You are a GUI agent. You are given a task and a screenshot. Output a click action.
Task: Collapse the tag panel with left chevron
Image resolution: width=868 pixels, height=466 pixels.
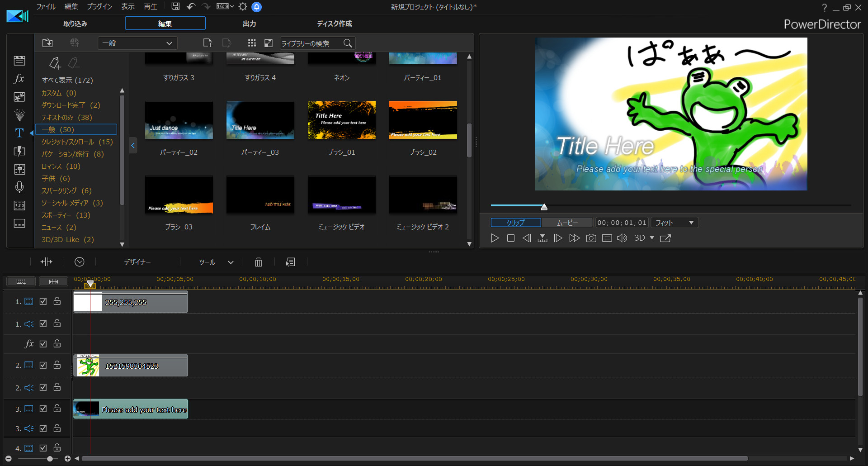tap(133, 145)
